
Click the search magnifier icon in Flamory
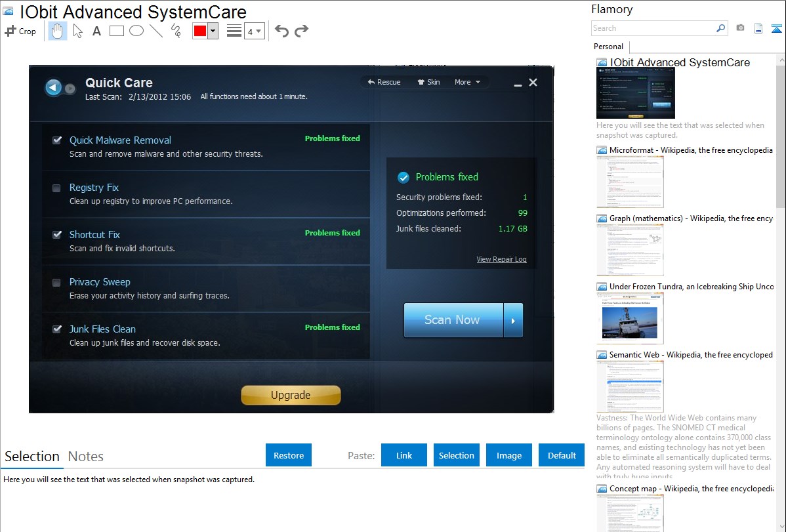720,28
